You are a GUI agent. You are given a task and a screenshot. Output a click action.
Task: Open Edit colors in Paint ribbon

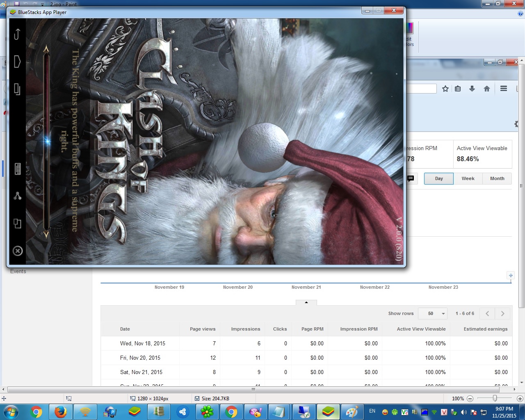(410, 34)
